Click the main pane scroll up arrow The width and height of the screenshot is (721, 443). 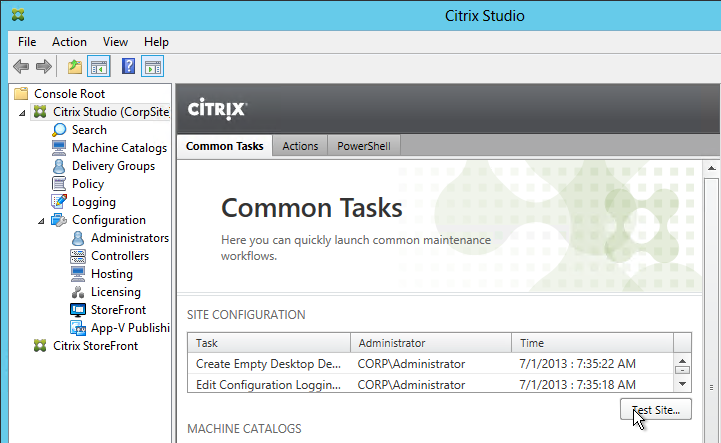click(x=711, y=168)
